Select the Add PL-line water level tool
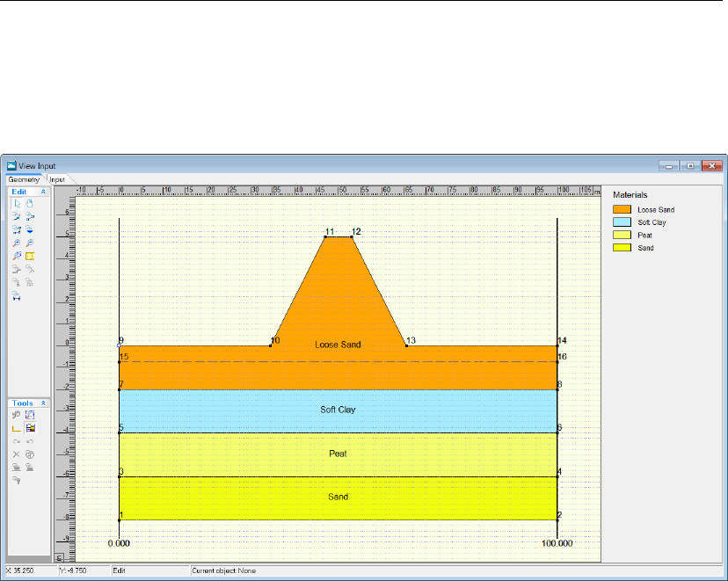 pos(30,229)
